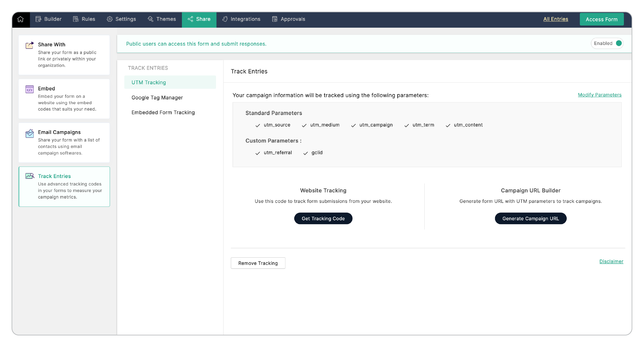
Task: Click the Embed code icon
Action: tap(30, 89)
